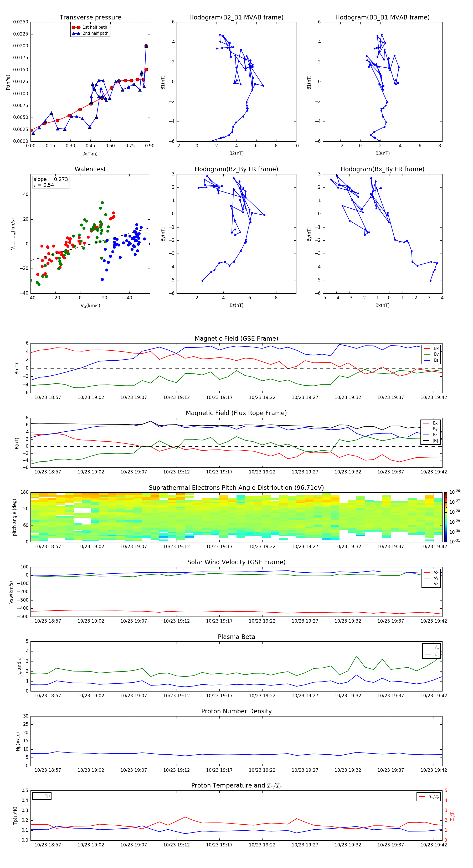Click the 'B3(nT)' x-axis label
Image resolution: width=473 pixels, height=868 pixels.
(382, 153)
